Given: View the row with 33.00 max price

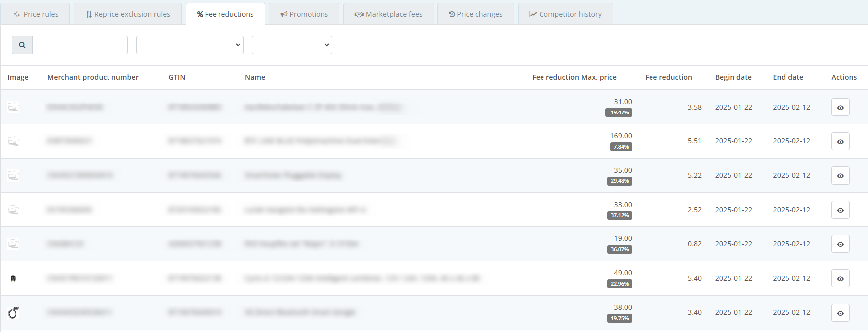Looking at the screenshot, I should [840, 210].
